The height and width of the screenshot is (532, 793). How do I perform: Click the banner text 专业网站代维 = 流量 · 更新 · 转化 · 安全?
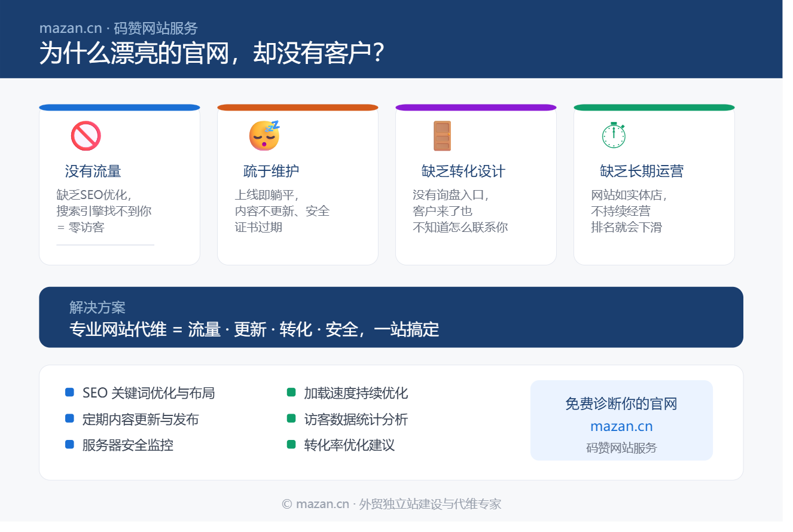214,329
